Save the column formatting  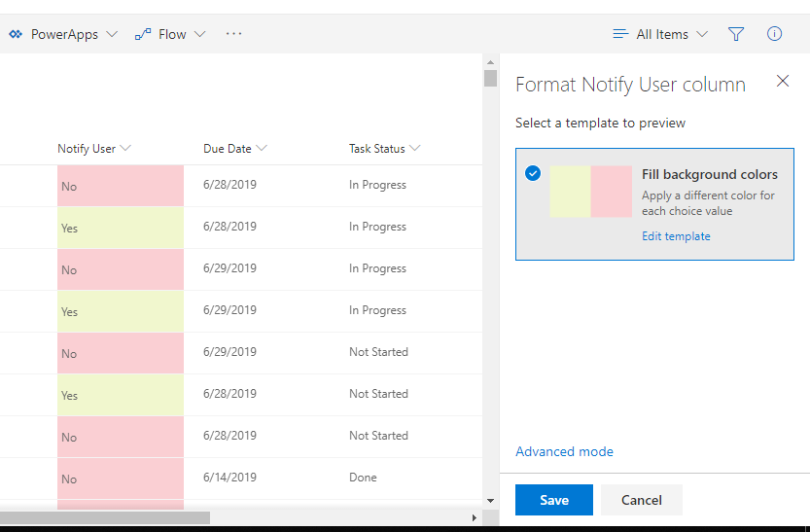point(554,500)
